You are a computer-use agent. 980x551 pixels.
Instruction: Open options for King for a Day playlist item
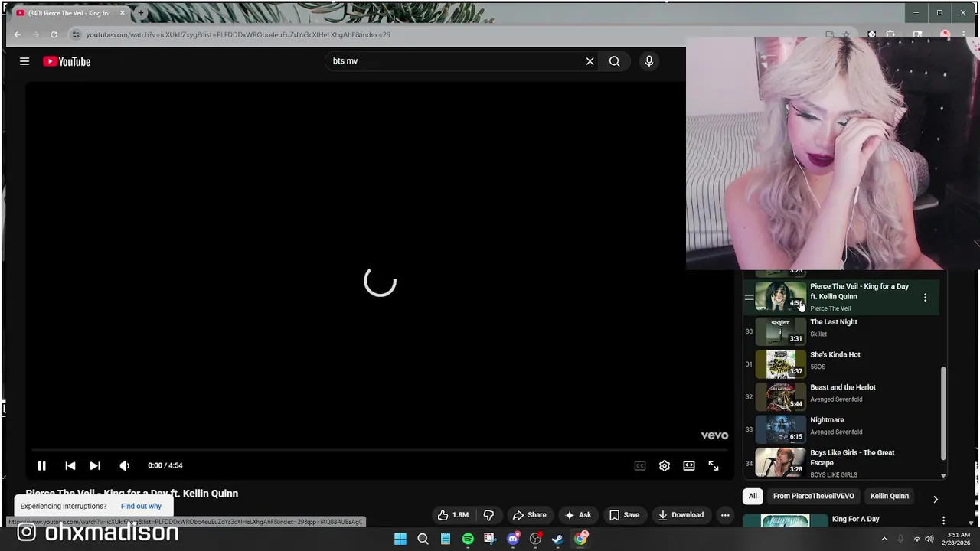[x=925, y=298]
